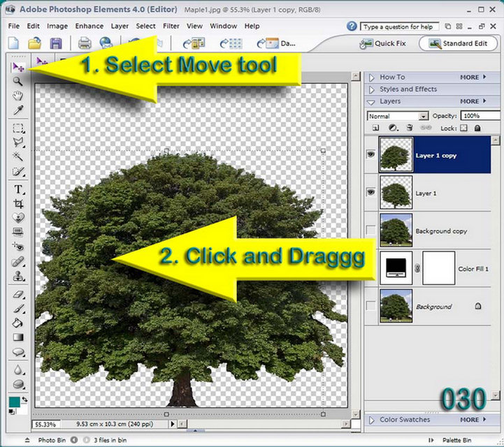The height and width of the screenshot is (447, 504).
Task: Pick the Eyedropper tool
Action: click(x=17, y=110)
